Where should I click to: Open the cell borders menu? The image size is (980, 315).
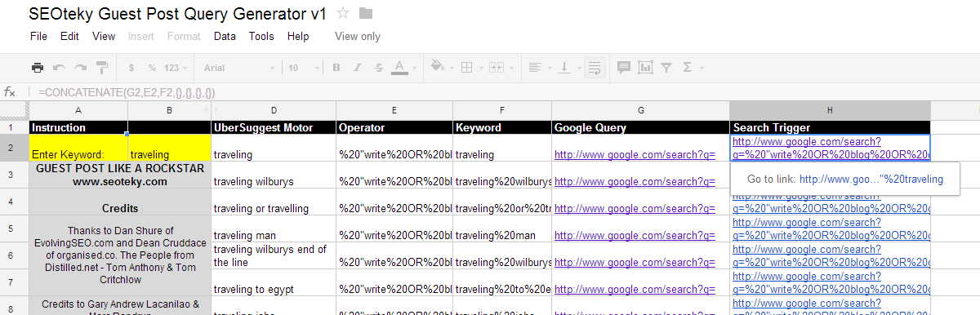[466, 68]
